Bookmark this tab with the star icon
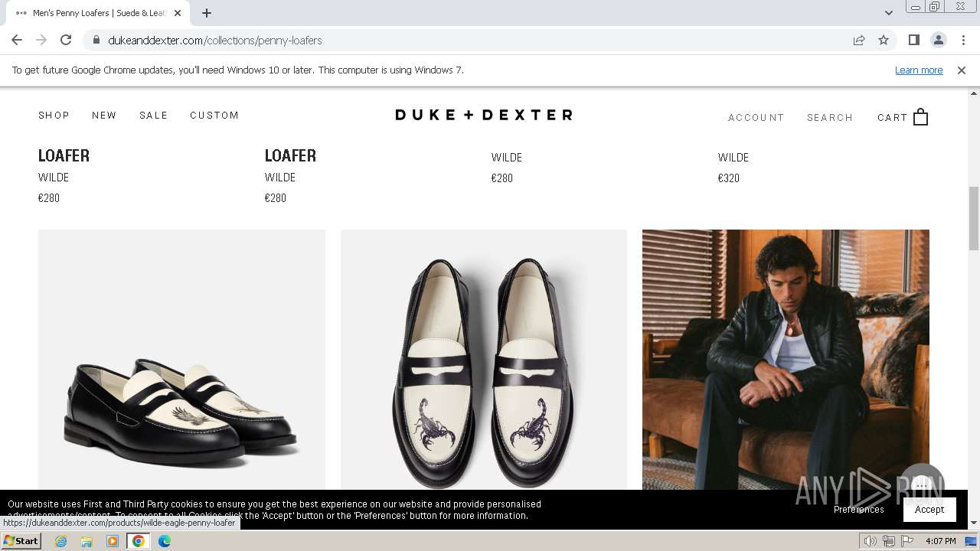The width and height of the screenshot is (980, 551). point(884,40)
